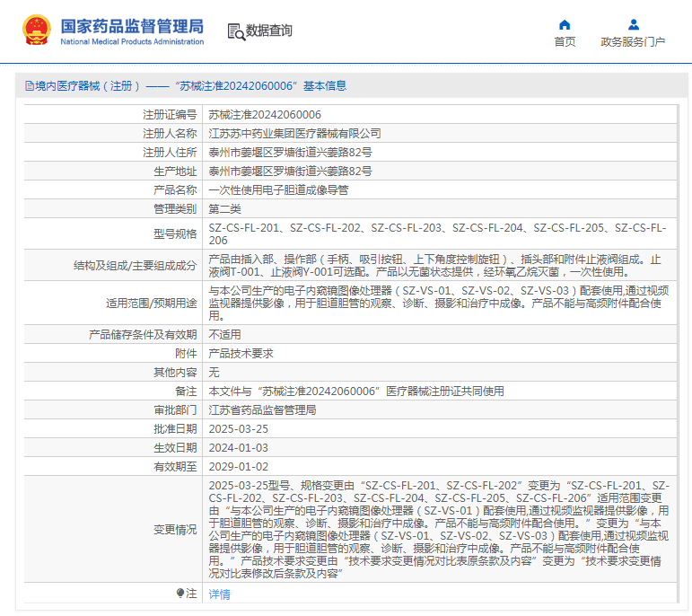Click the national emblem logo
The height and width of the screenshot is (616, 692).
[37, 30]
